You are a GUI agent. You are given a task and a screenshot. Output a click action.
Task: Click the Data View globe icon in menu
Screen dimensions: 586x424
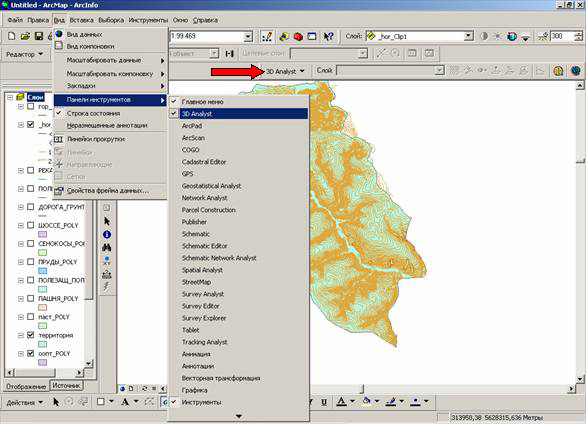tap(59, 34)
